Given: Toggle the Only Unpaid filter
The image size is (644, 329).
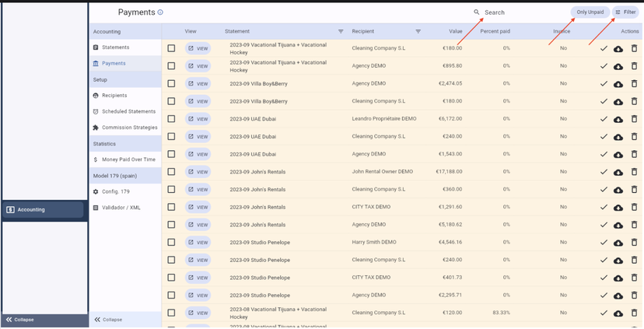Looking at the screenshot, I should pos(590,12).
